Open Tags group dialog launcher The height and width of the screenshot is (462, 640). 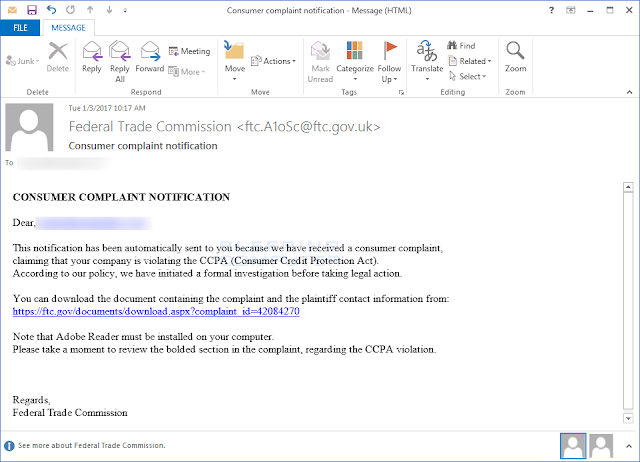click(x=401, y=93)
